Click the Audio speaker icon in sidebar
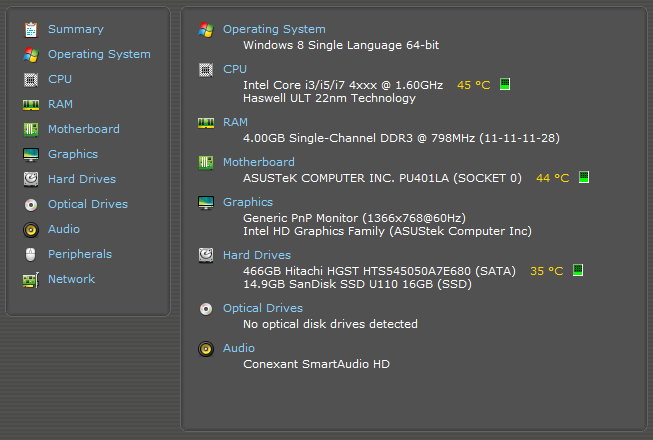 pos(31,229)
